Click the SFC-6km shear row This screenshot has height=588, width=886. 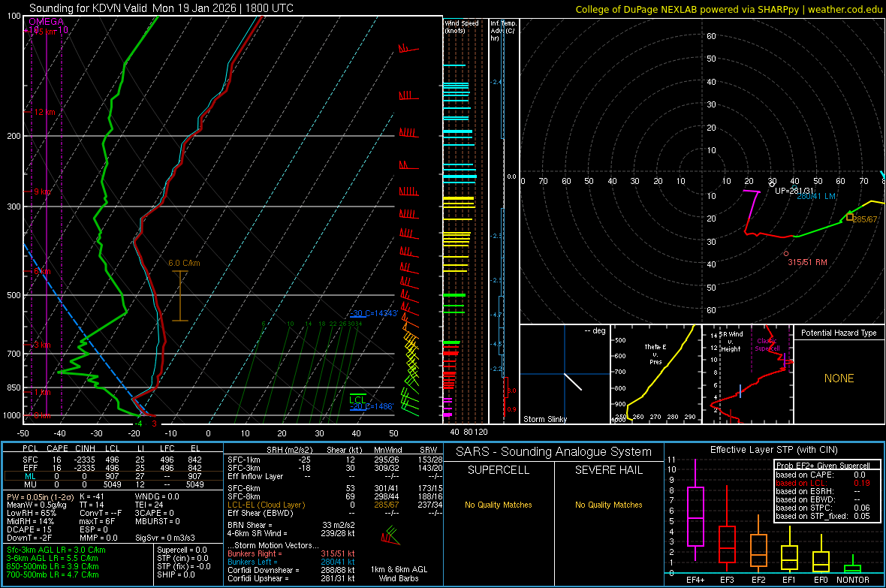335,488
